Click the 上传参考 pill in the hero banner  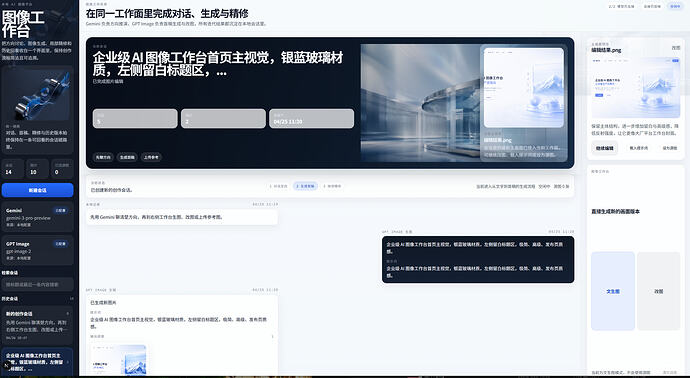pos(151,157)
